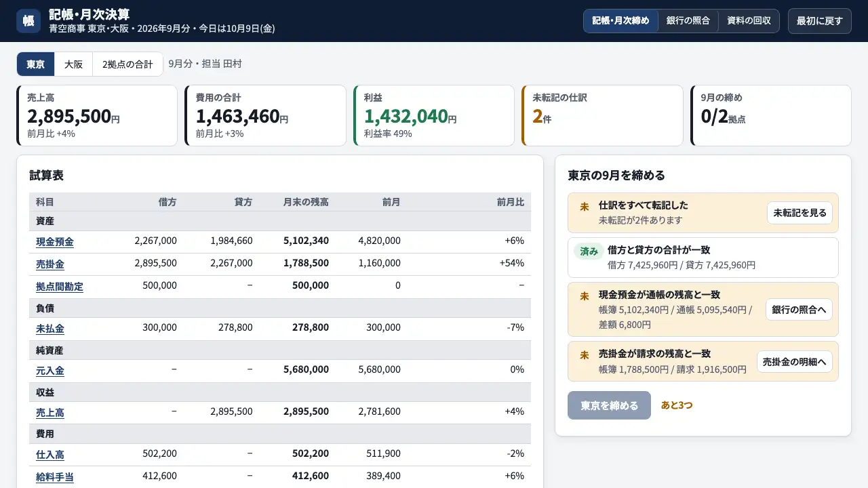
Task: Go to the 資料の回収 tab
Action: click(749, 21)
